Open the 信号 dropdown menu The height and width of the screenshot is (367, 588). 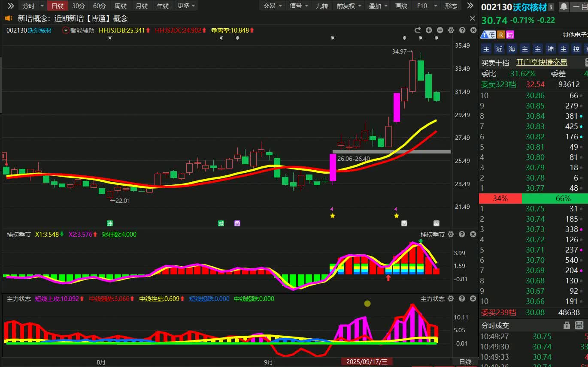(299, 6)
